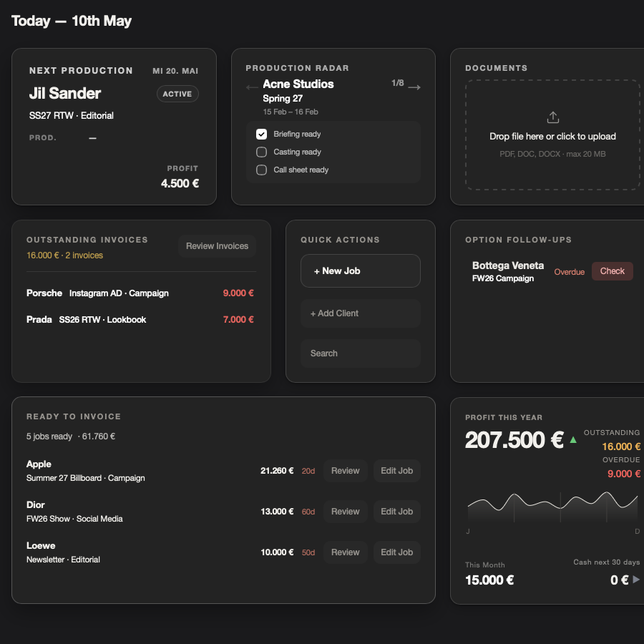Click the Add Client button

[x=361, y=313]
